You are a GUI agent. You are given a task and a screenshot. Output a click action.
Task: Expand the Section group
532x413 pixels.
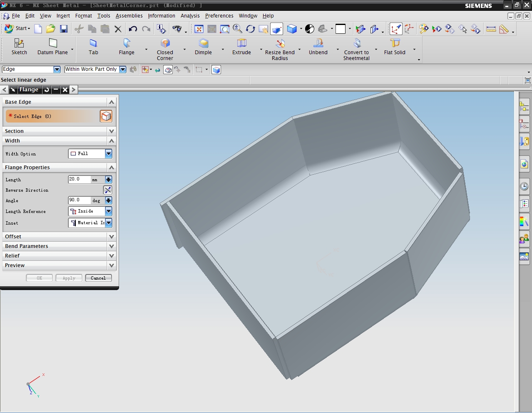(112, 131)
